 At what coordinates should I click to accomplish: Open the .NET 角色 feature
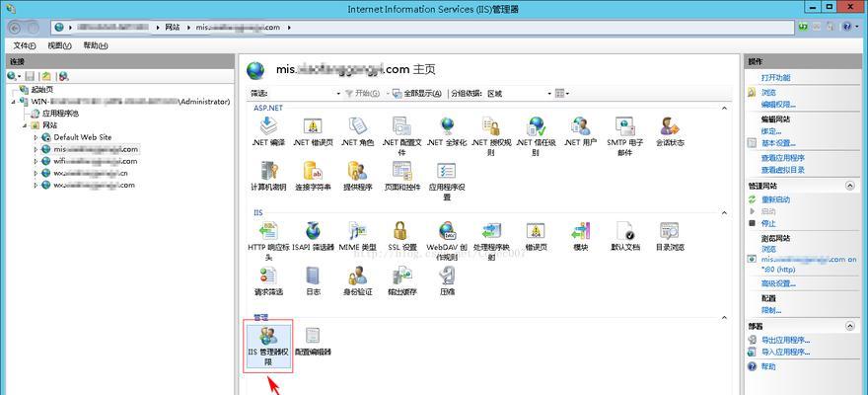[357, 132]
